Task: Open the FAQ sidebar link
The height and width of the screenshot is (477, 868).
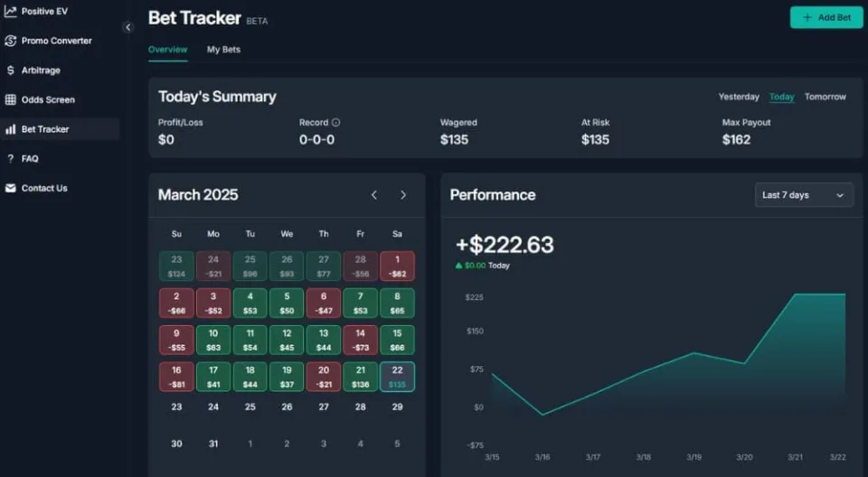Action: [30, 158]
